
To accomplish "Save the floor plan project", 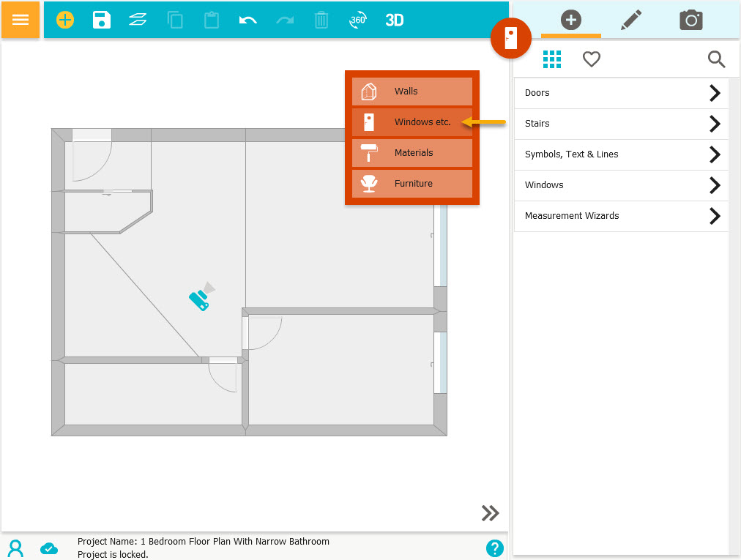I will click(101, 20).
